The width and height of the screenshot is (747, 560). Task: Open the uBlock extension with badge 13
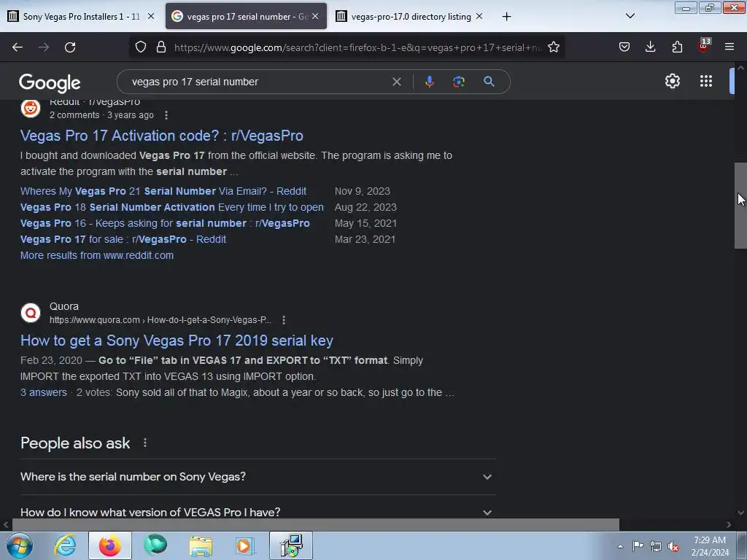click(704, 46)
